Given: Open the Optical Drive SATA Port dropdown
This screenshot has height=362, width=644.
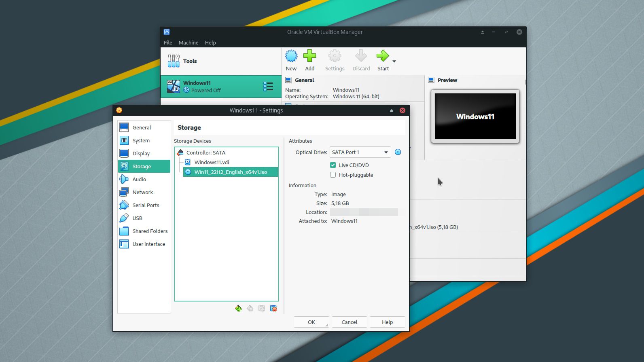Looking at the screenshot, I should pos(360,152).
